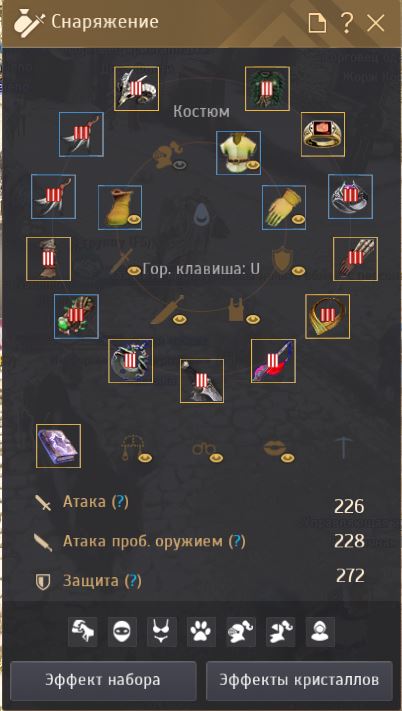
Task: Click the help icon next to Атака
Action: pos(120,502)
